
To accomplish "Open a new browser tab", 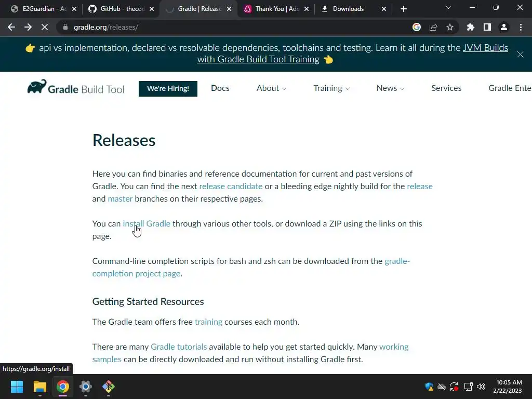I will [403, 9].
